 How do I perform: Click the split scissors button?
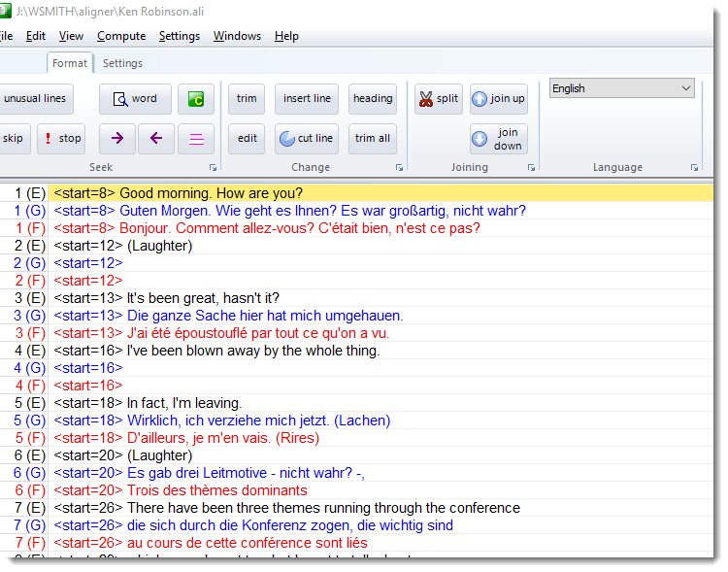pyautogui.click(x=439, y=99)
